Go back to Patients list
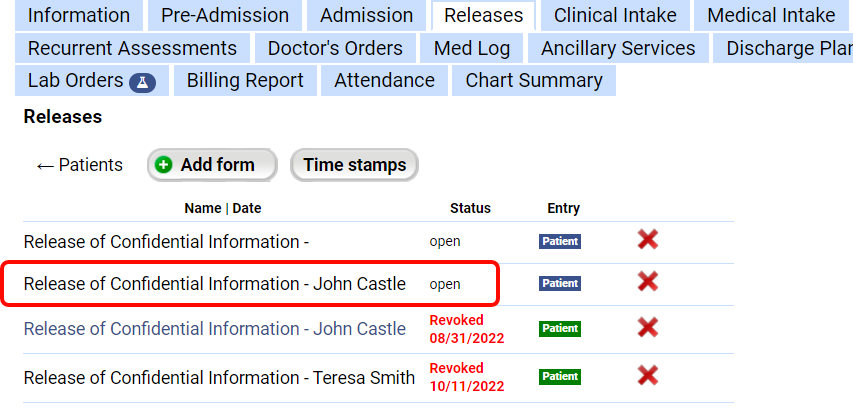This screenshot has height=416, width=853. pyautogui.click(x=79, y=165)
